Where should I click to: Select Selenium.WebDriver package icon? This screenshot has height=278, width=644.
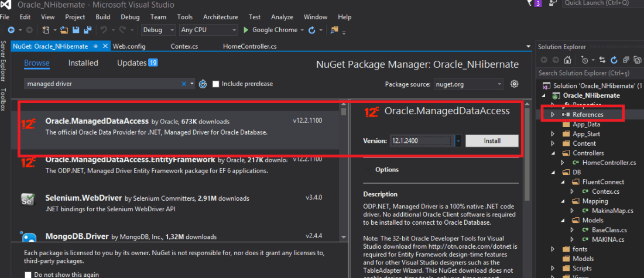click(29, 199)
